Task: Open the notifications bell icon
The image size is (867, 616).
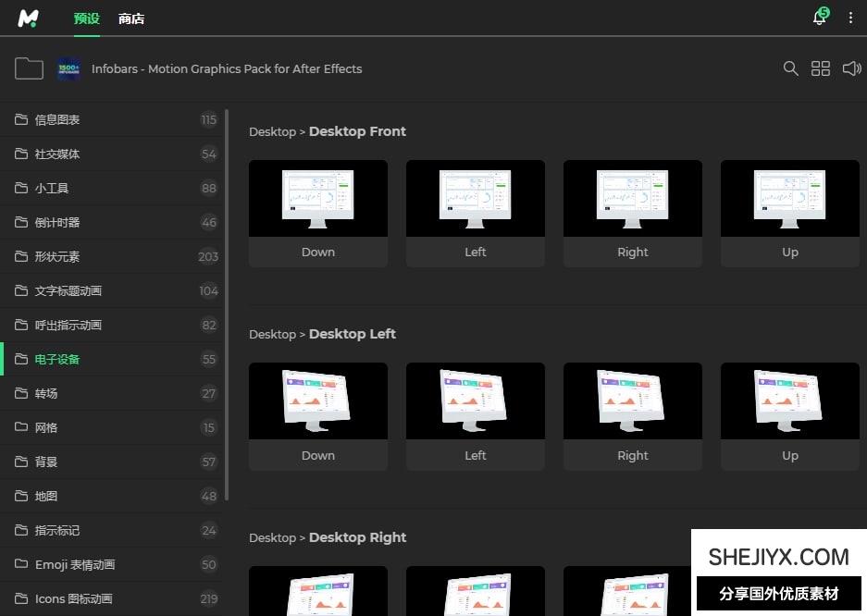Action: pos(819,18)
